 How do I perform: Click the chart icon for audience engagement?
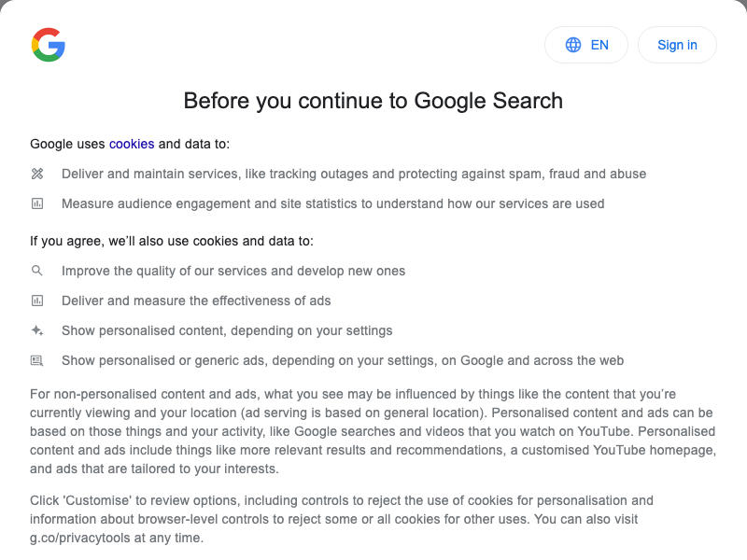tap(37, 203)
